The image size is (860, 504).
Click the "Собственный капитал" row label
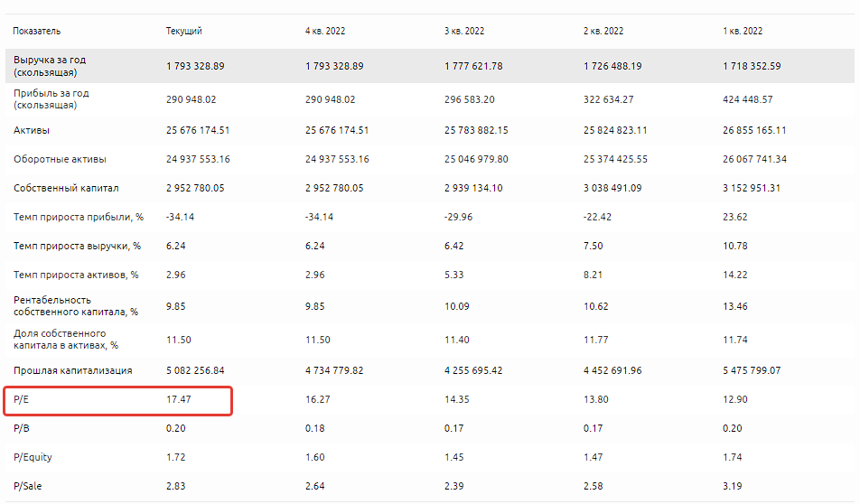(66, 188)
